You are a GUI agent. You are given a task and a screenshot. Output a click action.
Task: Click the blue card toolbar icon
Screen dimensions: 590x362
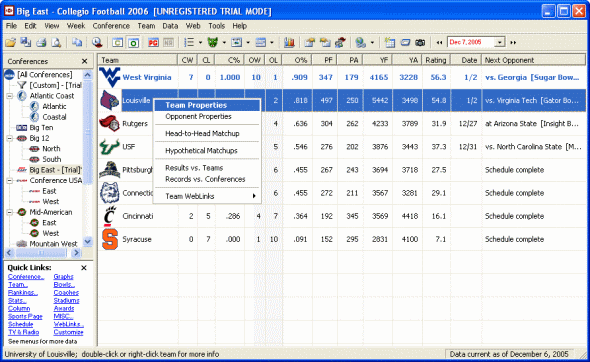405,43
